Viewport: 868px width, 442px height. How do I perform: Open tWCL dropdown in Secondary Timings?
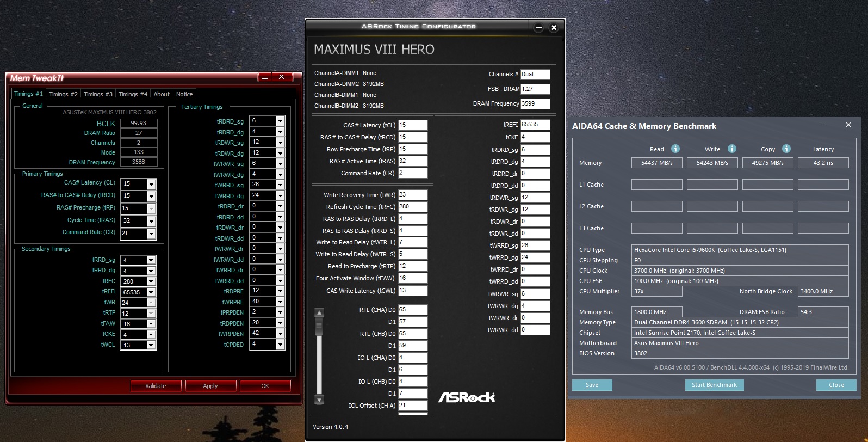coord(151,345)
